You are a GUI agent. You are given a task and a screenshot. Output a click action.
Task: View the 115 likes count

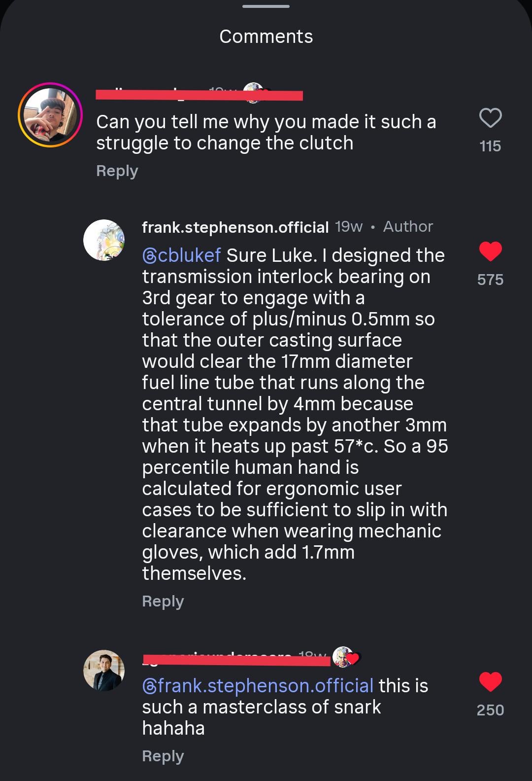click(490, 146)
